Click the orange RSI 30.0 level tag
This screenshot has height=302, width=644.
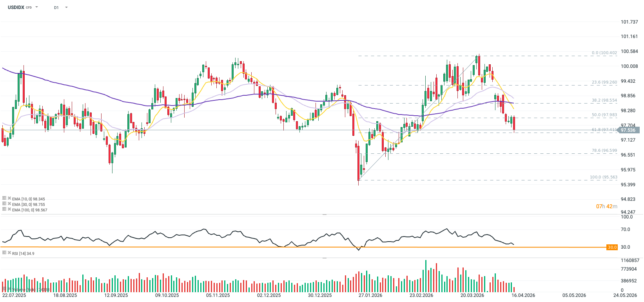tap(612, 247)
